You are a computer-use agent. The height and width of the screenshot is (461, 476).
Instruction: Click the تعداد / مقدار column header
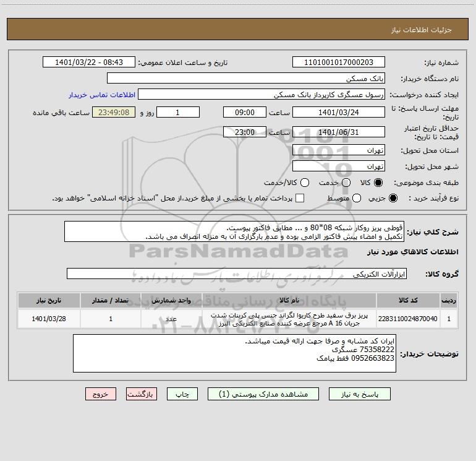tap(111, 300)
